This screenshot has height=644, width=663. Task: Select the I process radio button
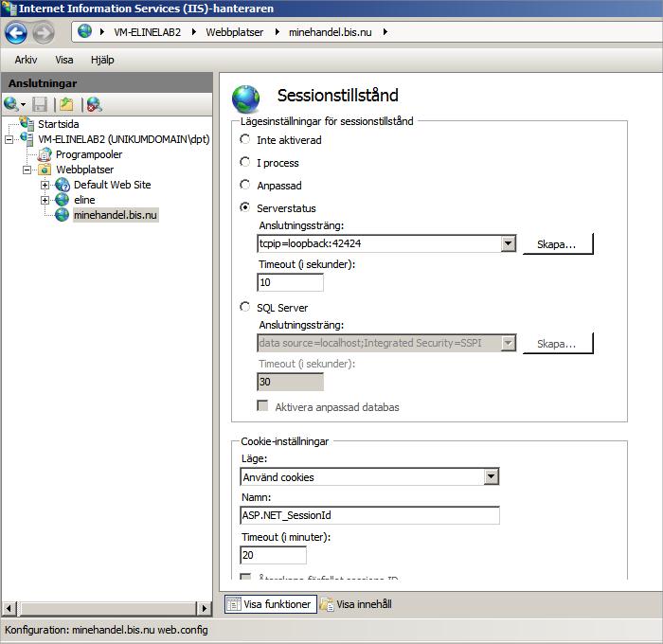[x=244, y=162]
